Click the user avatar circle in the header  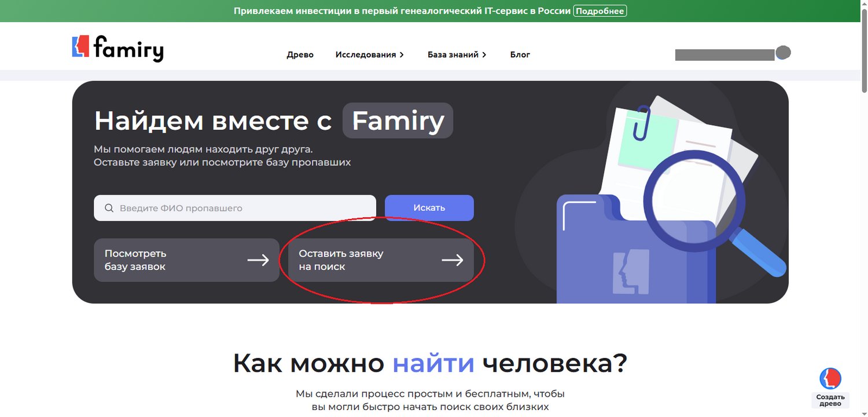[783, 53]
